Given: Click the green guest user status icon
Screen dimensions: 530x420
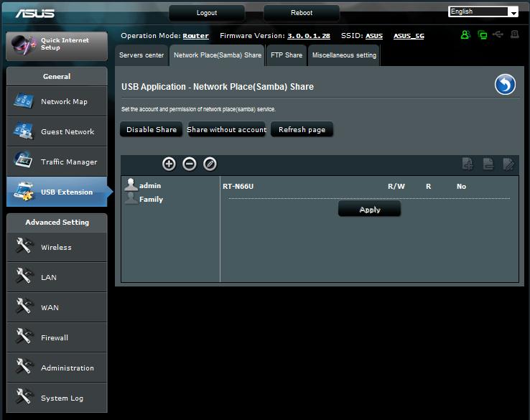Looking at the screenshot, I should point(465,34).
